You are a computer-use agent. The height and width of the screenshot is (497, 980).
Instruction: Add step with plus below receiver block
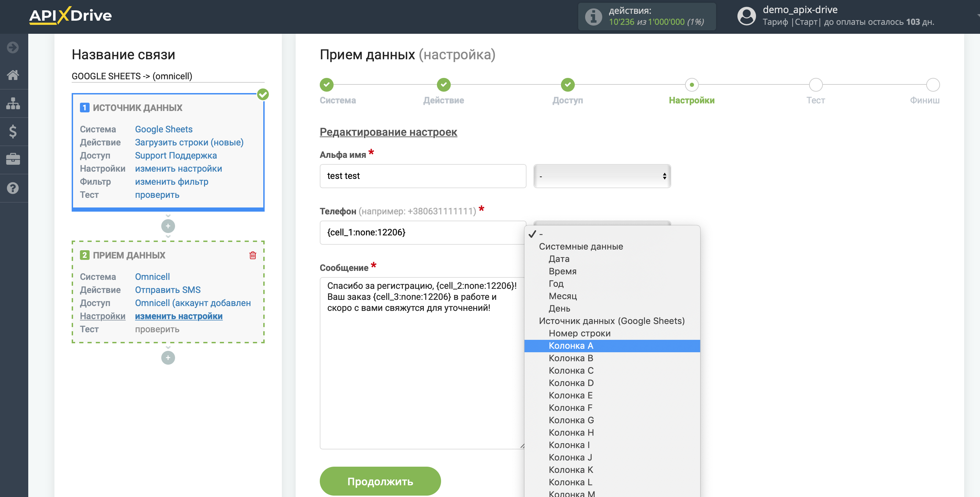tap(168, 358)
